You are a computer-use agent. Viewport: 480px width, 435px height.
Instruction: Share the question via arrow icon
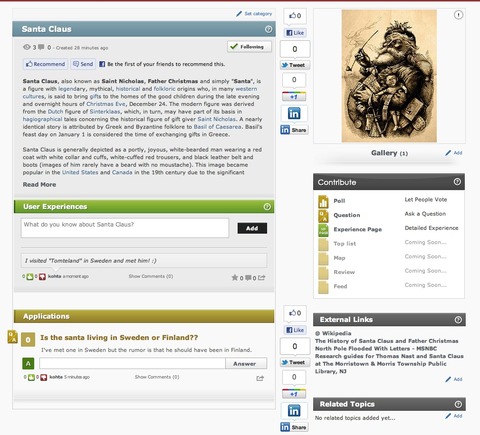pos(260,378)
